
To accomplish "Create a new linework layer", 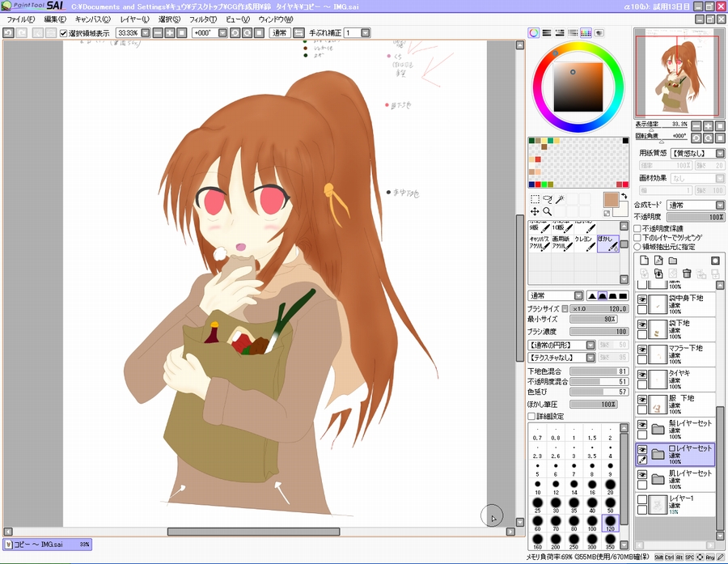I will coord(658,261).
